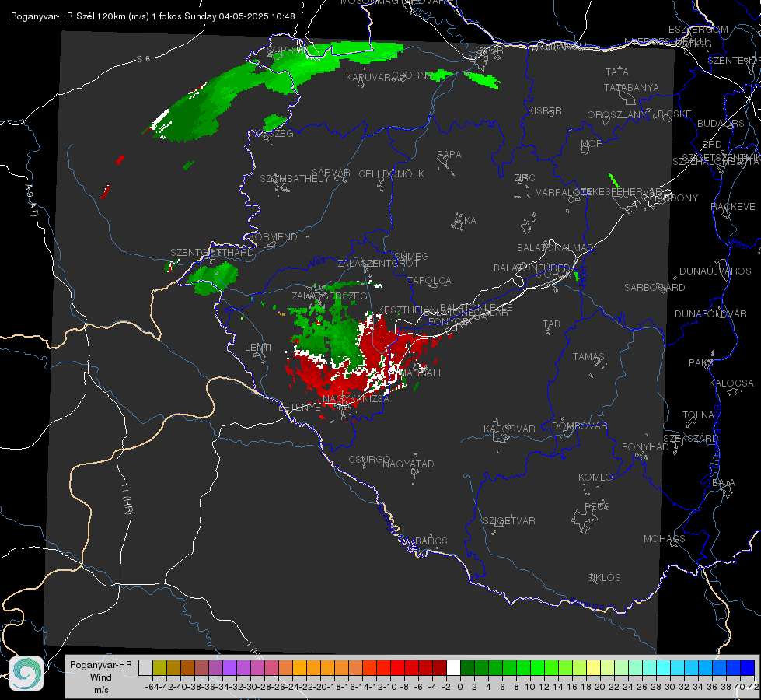Click the SZENTGOTTHÁRD label
The image size is (761, 700).
pos(212,253)
